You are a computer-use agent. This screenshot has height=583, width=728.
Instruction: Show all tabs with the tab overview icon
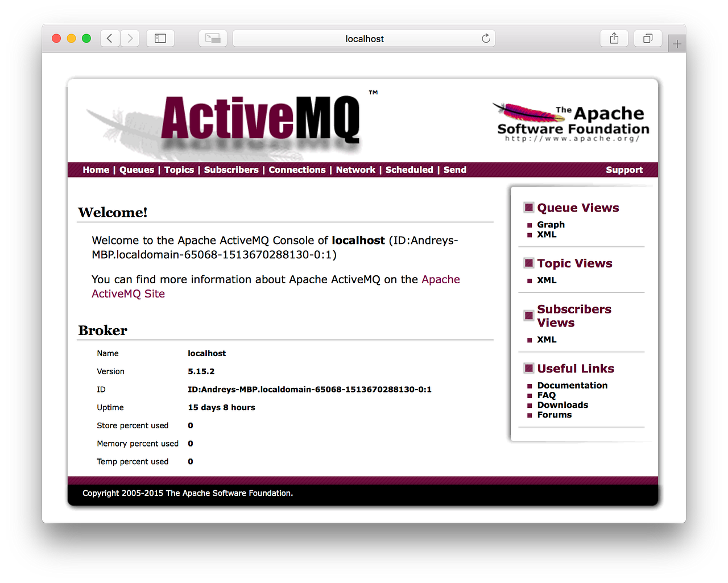coord(647,38)
